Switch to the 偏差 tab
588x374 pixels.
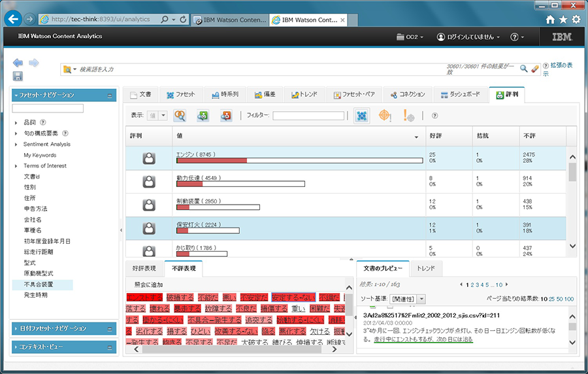click(x=265, y=95)
